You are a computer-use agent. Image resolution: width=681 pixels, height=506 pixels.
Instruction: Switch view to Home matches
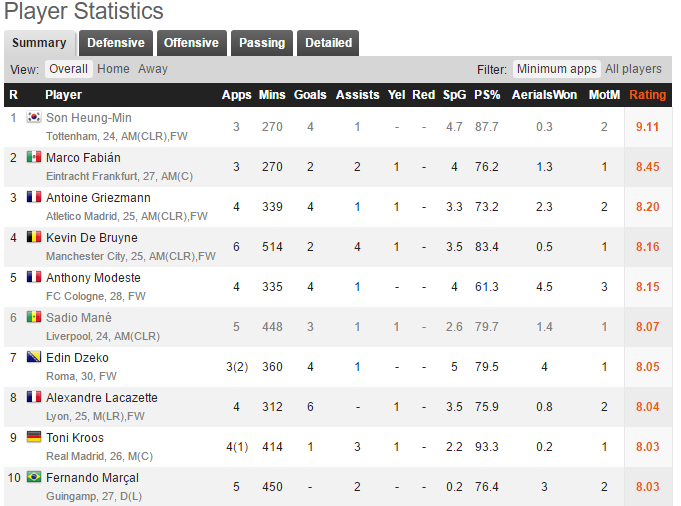pyautogui.click(x=113, y=69)
